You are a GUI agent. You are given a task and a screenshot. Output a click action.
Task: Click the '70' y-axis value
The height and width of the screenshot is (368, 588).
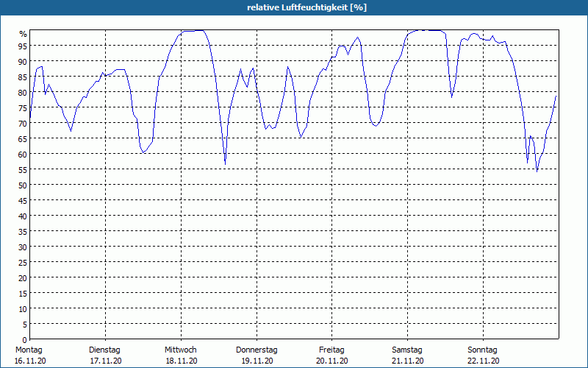pos(23,124)
